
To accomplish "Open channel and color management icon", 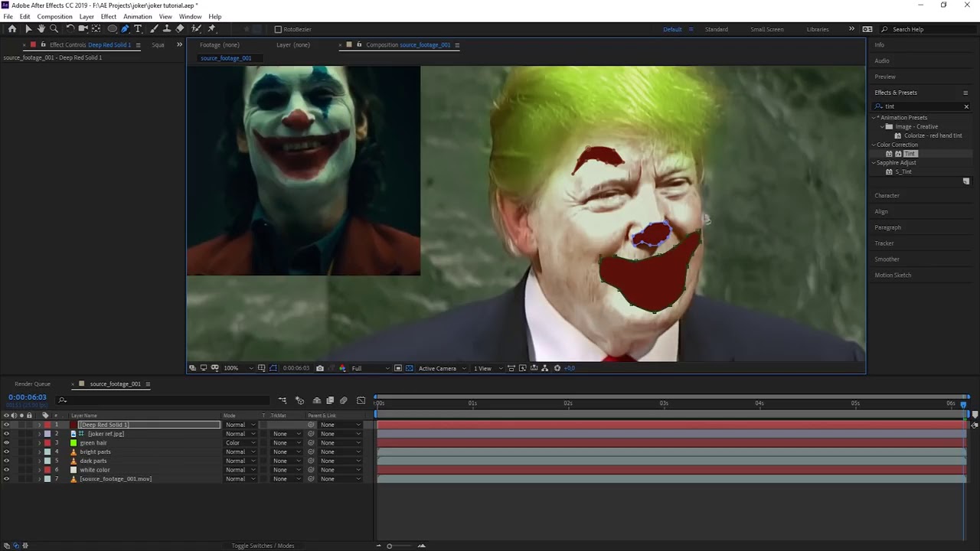I will 343,368.
